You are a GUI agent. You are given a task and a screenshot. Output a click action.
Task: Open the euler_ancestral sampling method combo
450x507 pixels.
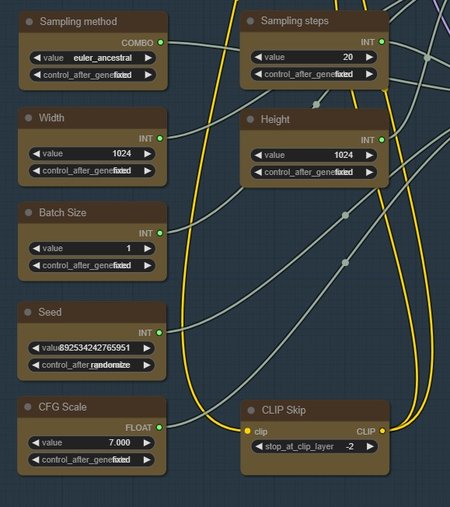(93, 58)
